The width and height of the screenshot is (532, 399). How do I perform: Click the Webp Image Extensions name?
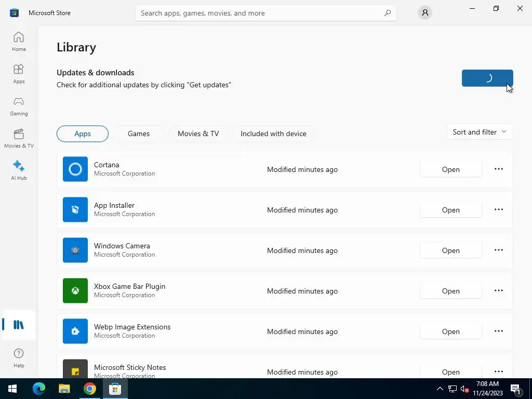click(x=132, y=327)
